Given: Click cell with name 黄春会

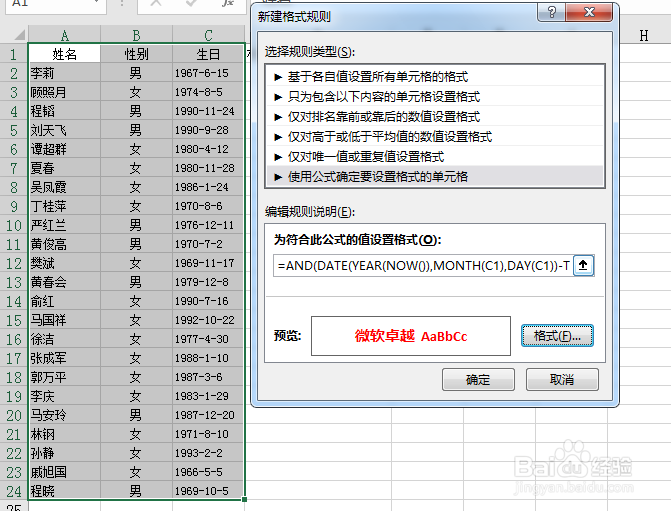Looking at the screenshot, I should (64, 282).
